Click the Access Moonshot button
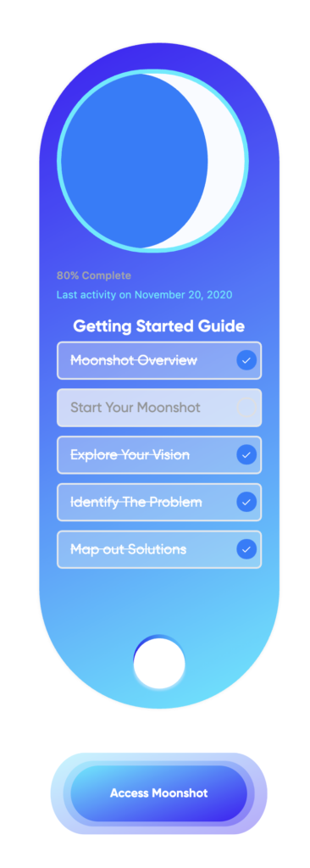The width and height of the screenshot is (310, 868). pyautogui.click(x=159, y=793)
